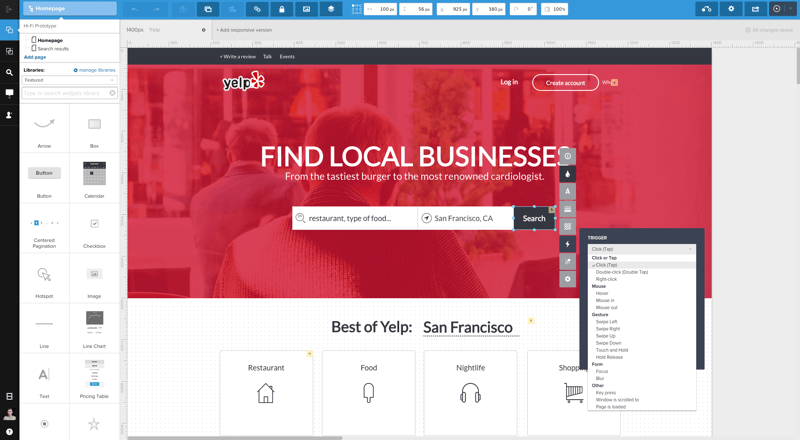Click the manage libraries link
Image resolution: width=800 pixels, height=440 pixels.
click(x=95, y=70)
